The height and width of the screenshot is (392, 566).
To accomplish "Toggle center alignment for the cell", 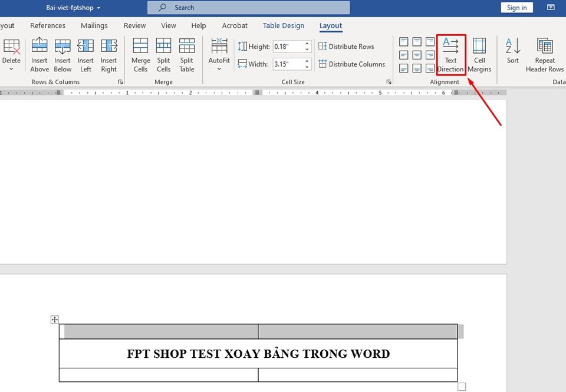I will tap(416, 55).
